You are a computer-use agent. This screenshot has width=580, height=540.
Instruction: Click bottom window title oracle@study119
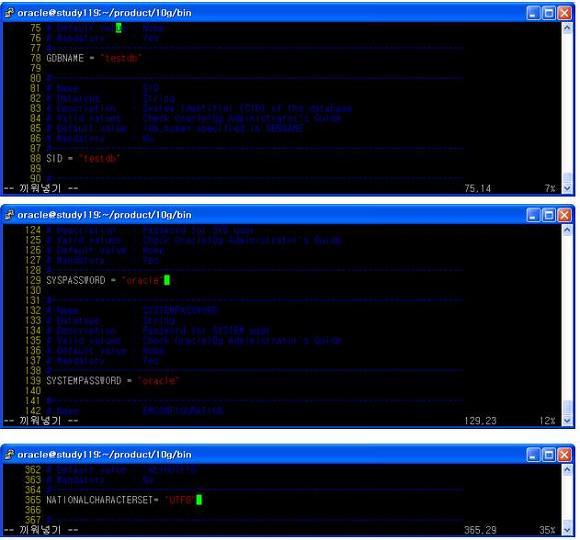104,455
